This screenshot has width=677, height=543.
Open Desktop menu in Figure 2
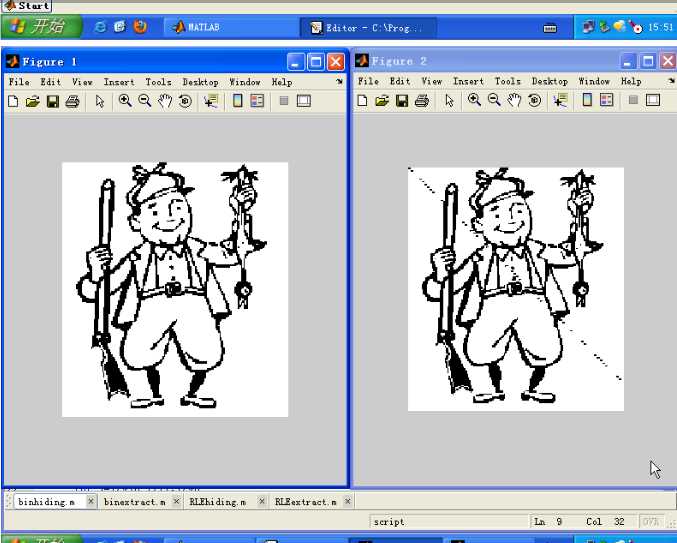pyautogui.click(x=550, y=81)
